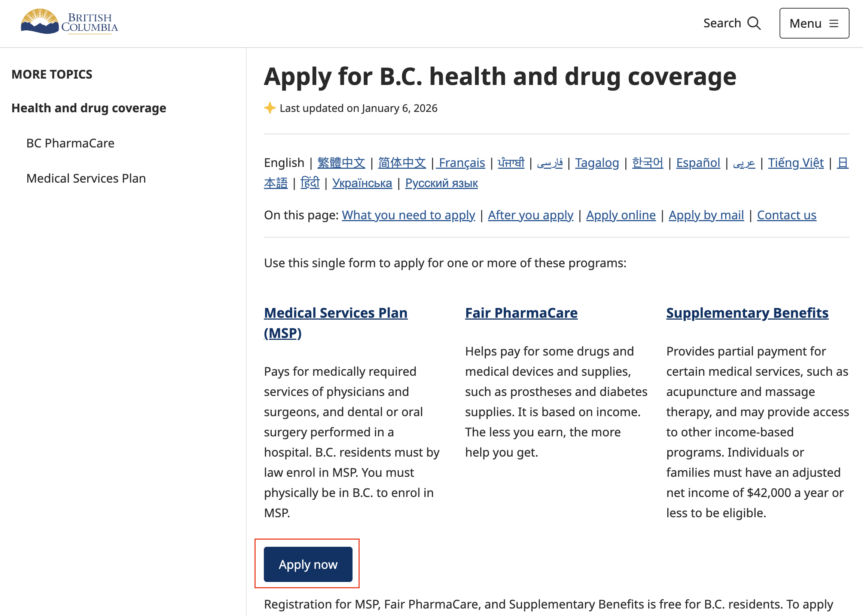Click the yellow star icon beside last updated
The height and width of the screenshot is (616, 863).
pos(270,108)
